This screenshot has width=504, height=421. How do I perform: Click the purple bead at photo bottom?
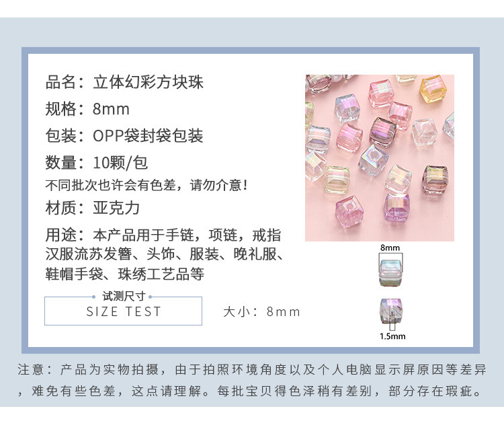(397, 207)
